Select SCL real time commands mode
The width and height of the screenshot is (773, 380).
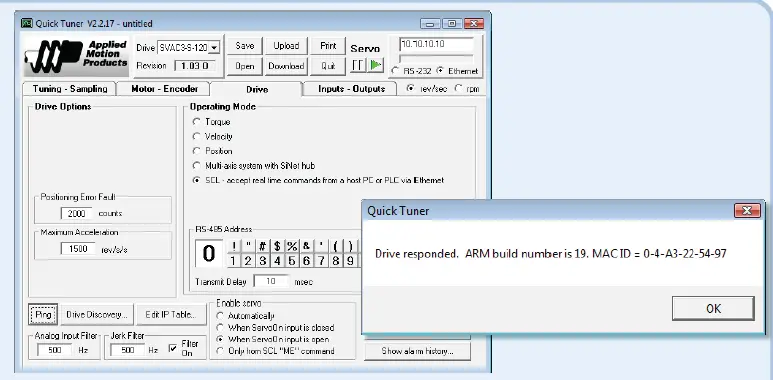point(197,180)
